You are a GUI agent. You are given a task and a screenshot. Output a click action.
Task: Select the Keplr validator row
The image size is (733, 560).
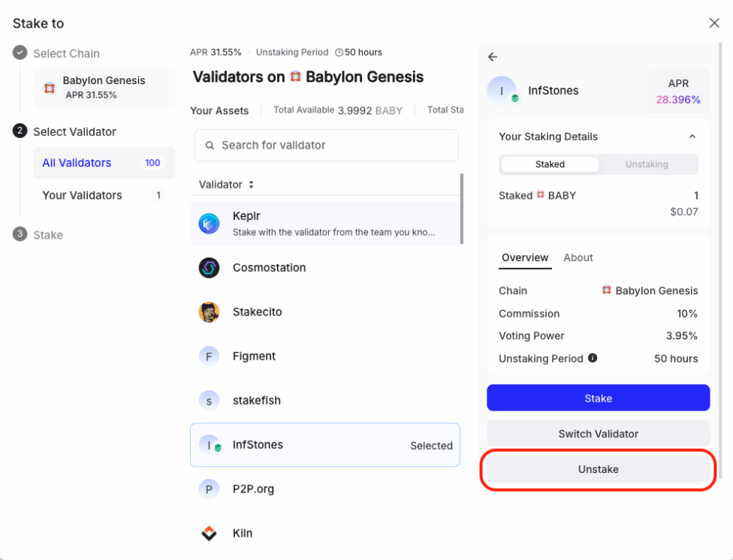(x=325, y=224)
